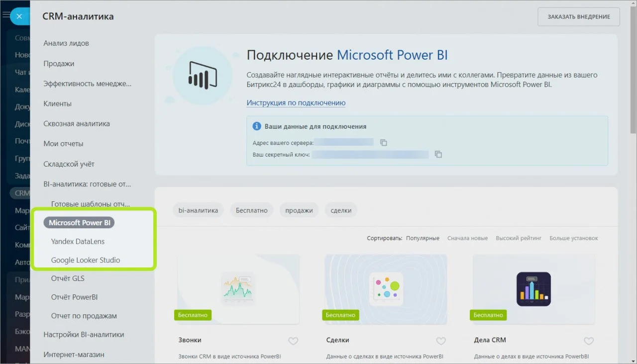Open Инструкция по подключению link

tap(296, 103)
